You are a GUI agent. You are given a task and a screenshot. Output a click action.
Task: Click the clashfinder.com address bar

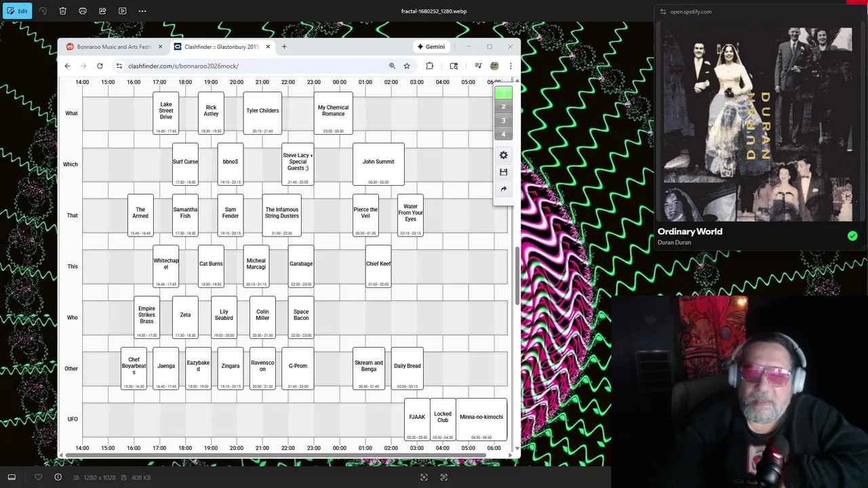point(251,66)
